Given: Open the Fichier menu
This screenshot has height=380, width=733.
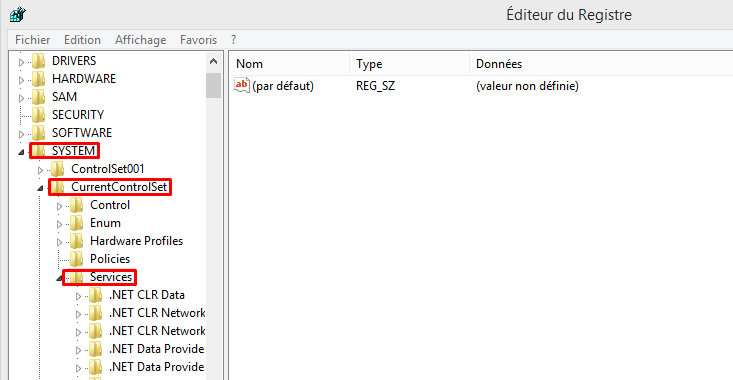Looking at the screenshot, I should click(33, 40).
